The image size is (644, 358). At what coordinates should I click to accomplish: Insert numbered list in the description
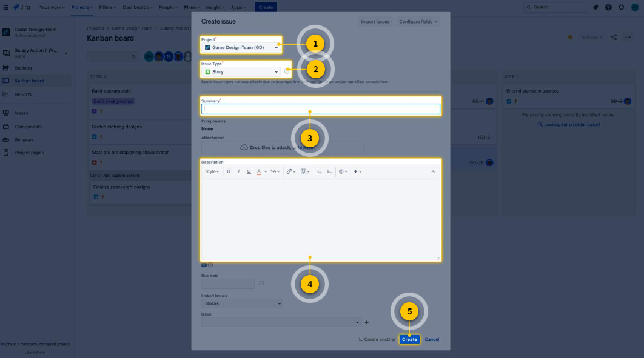[329, 171]
